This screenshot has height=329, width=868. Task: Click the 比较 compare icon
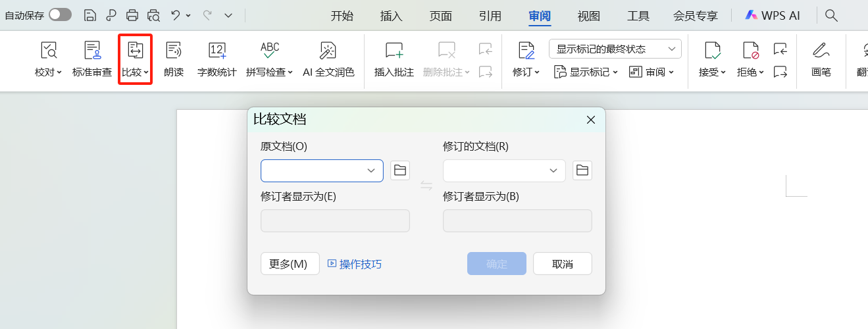[136, 50]
